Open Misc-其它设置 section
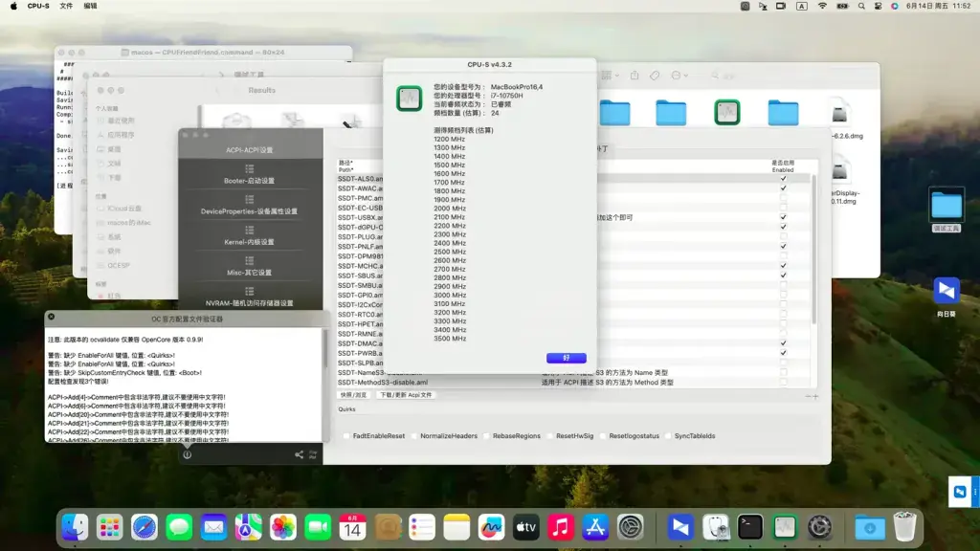This screenshot has width=980, height=551. pyautogui.click(x=250, y=267)
